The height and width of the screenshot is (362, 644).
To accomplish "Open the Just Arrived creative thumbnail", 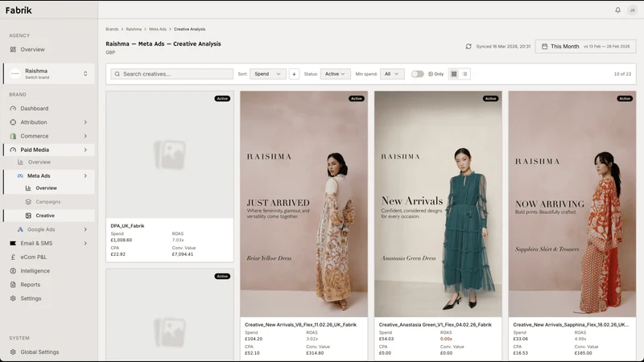I will coord(304,204).
